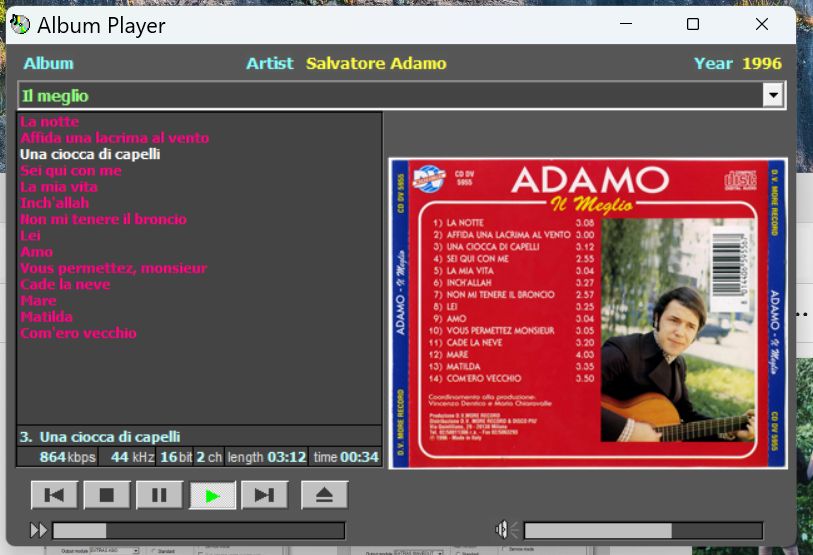The height and width of the screenshot is (555, 813).
Task: Click the Adamo album cover art
Action: click(x=588, y=313)
